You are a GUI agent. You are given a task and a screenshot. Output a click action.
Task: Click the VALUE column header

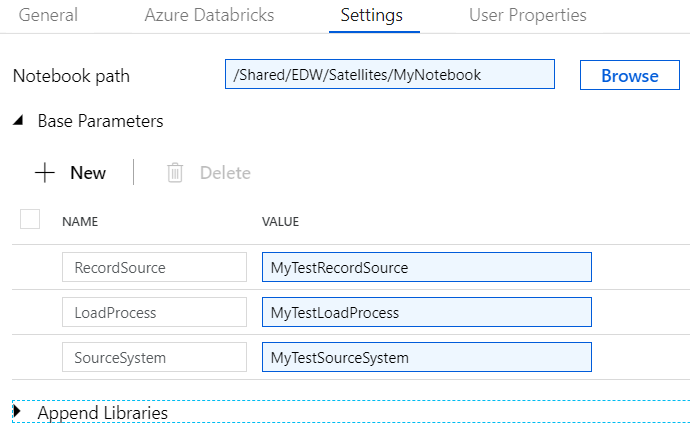(281, 222)
